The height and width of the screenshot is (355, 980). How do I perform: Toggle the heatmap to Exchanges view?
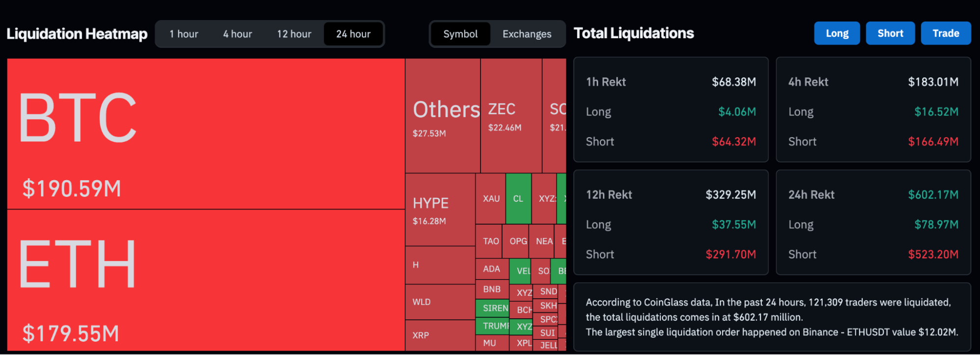tap(527, 34)
